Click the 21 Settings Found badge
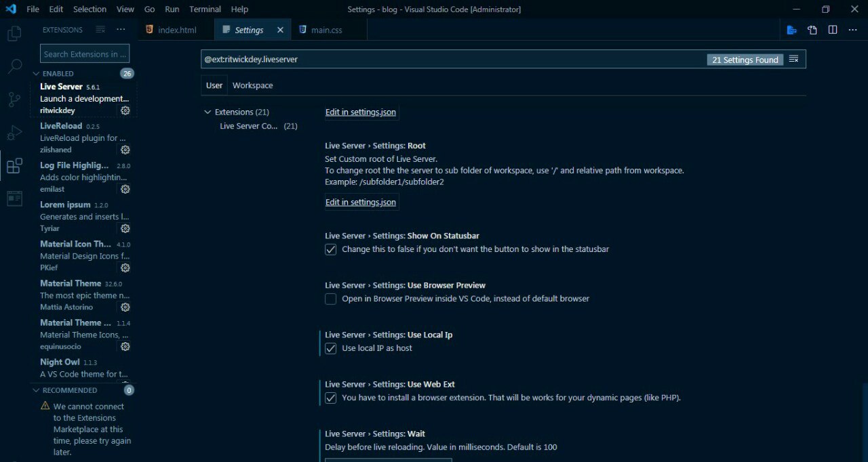The width and height of the screenshot is (868, 462). point(745,60)
